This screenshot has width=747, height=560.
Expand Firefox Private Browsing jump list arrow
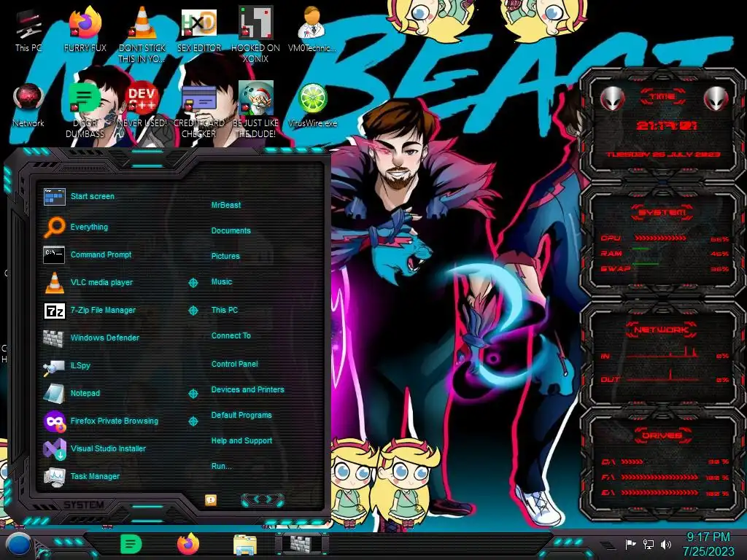pyautogui.click(x=193, y=421)
